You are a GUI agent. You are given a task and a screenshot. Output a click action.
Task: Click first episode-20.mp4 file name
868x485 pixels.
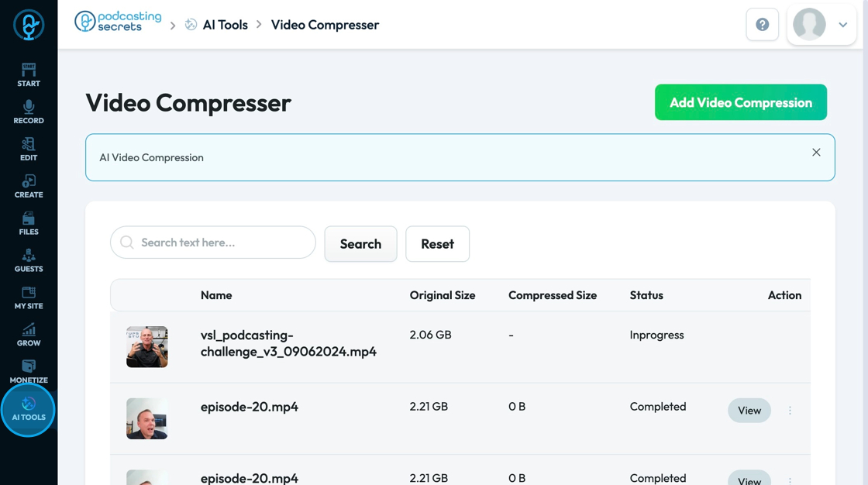pos(249,407)
